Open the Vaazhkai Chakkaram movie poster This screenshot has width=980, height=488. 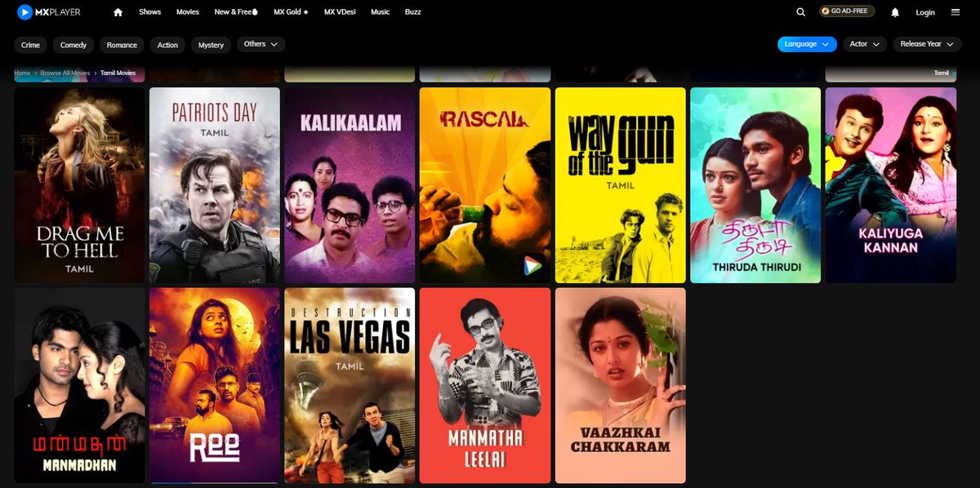tap(621, 385)
